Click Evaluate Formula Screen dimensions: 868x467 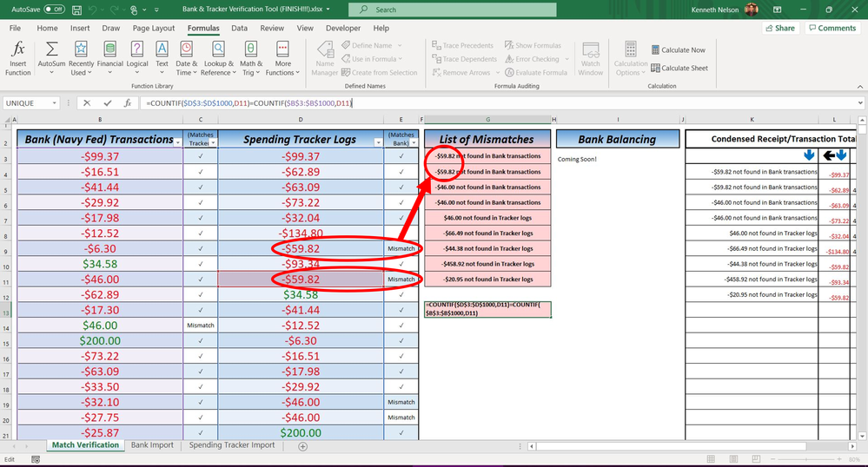[x=536, y=73]
